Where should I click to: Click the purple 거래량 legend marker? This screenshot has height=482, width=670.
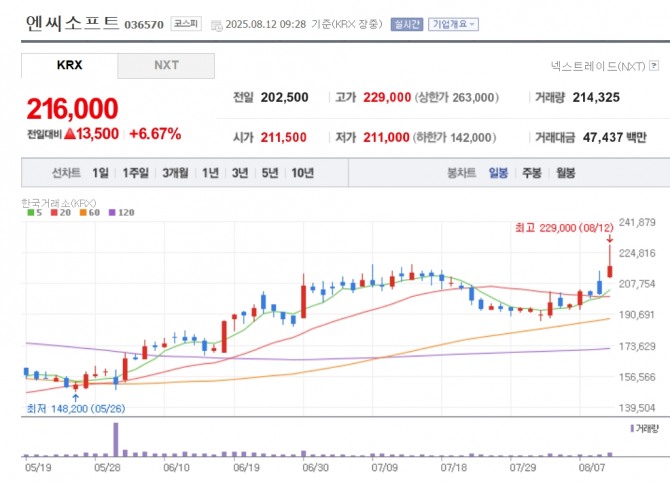(632, 428)
